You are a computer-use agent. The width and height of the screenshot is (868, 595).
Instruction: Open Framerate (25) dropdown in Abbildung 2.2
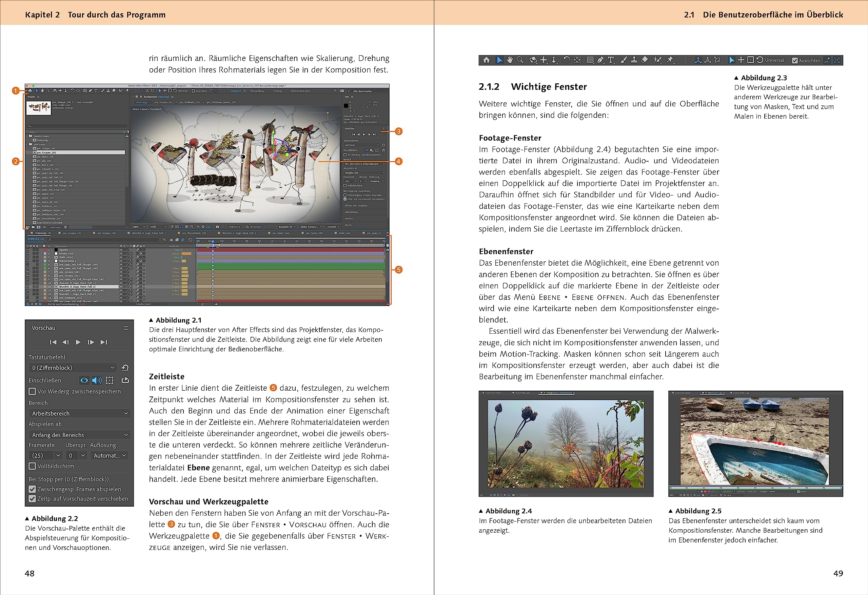tap(46, 455)
